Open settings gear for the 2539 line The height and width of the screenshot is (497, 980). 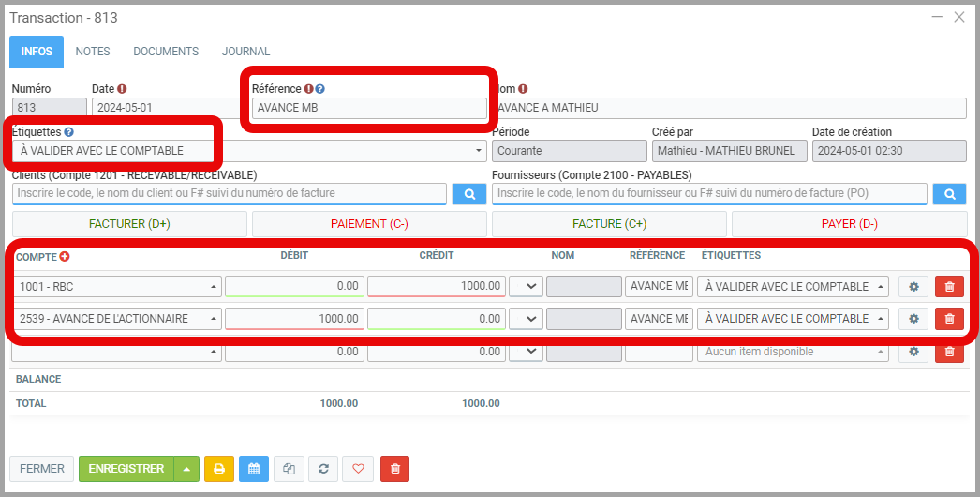pos(913,319)
